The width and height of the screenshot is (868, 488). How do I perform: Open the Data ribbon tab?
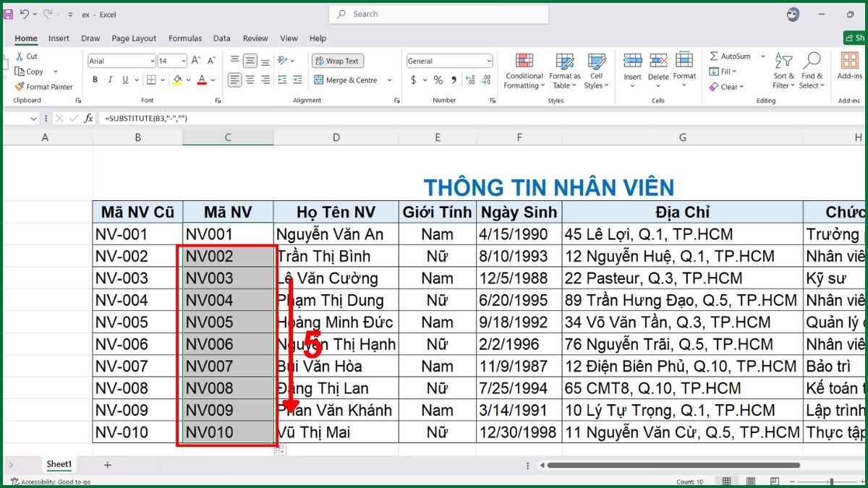pos(221,38)
